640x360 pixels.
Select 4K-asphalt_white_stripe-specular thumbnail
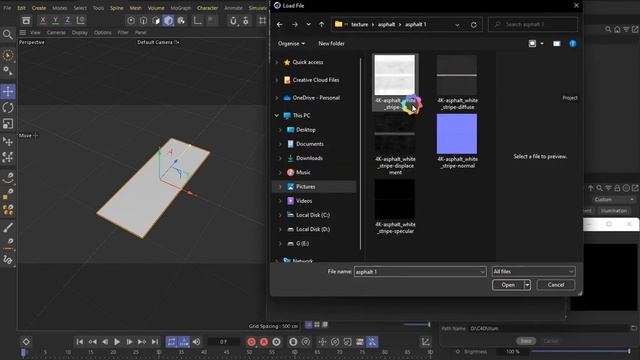(395, 199)
